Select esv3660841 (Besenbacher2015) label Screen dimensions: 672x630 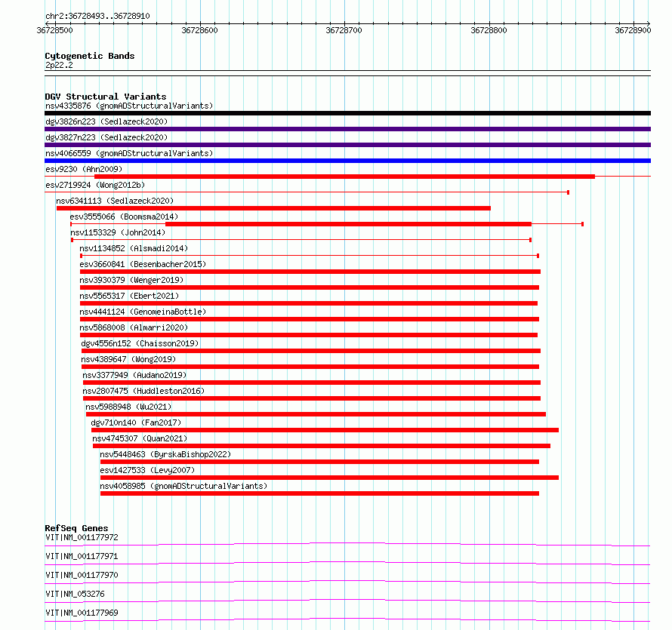(x=143, y=264)
